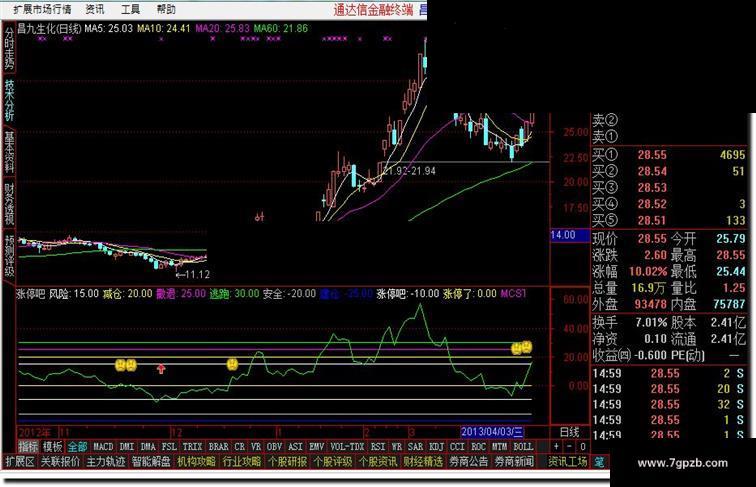Click the minus button beside BOLL

coord(569,446)
